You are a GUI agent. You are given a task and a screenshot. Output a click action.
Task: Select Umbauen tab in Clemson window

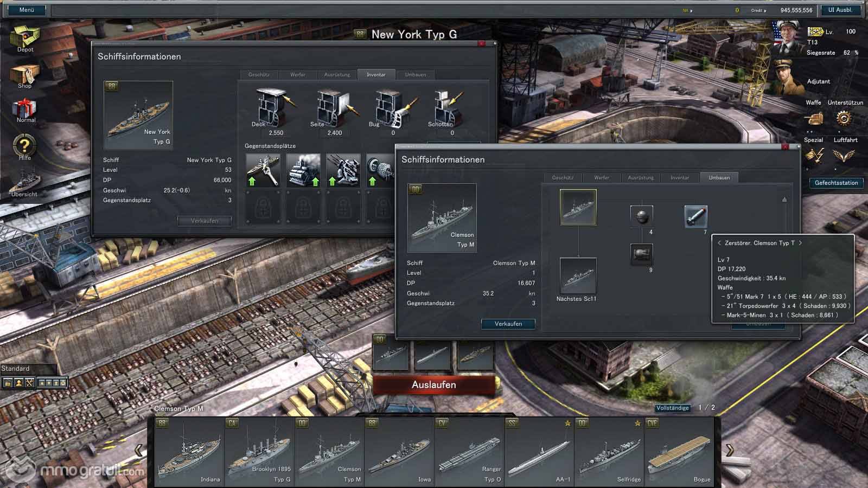pos(719,178)
